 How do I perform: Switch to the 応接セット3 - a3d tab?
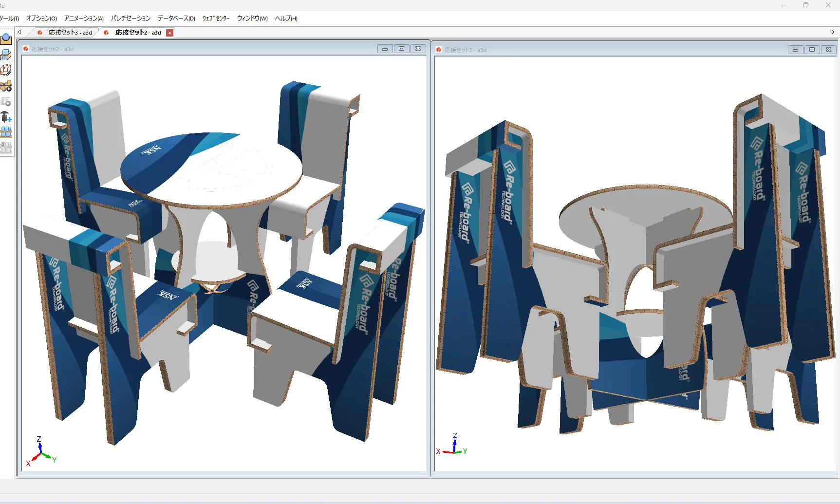pyautogui.click(x=69, y=33)
